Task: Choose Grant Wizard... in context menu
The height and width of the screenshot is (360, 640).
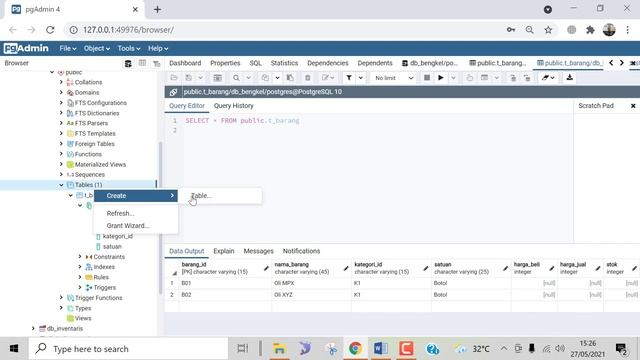Action: tap(136, 226)
